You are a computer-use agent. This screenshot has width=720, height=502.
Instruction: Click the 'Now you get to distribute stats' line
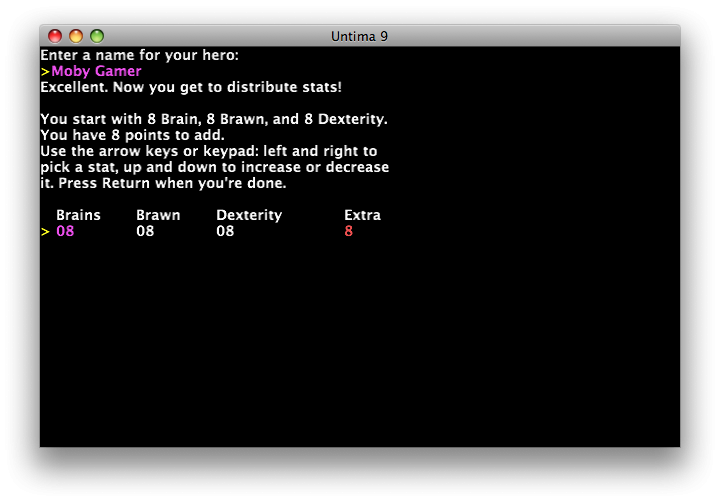[237, 87]
